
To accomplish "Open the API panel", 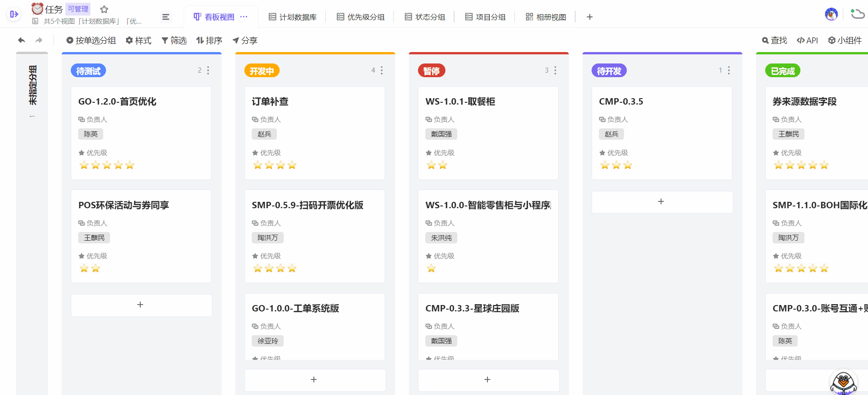I will click(807, 40).
